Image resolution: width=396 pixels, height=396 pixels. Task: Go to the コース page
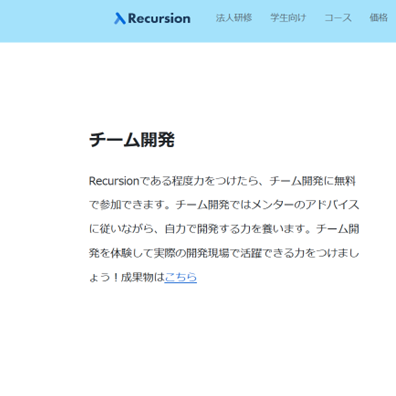click(x=338, y=18)
